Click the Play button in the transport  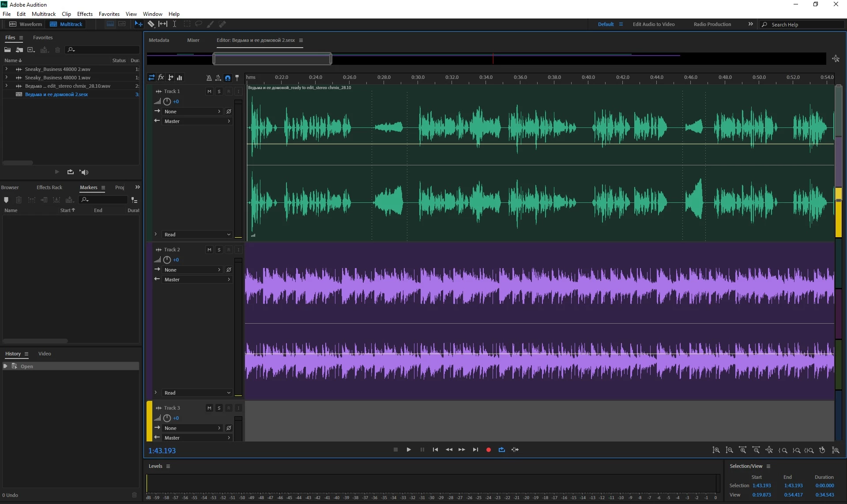(409, 450)
